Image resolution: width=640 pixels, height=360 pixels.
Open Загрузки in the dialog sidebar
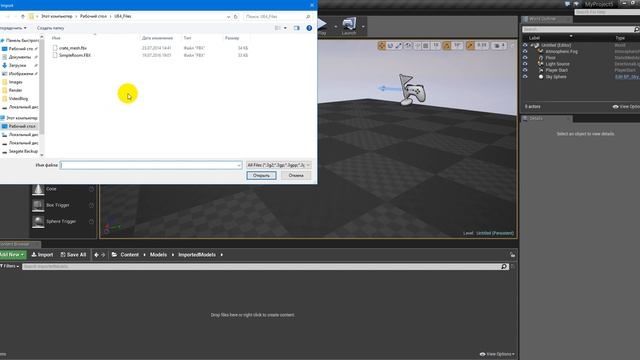pos(18,65)
